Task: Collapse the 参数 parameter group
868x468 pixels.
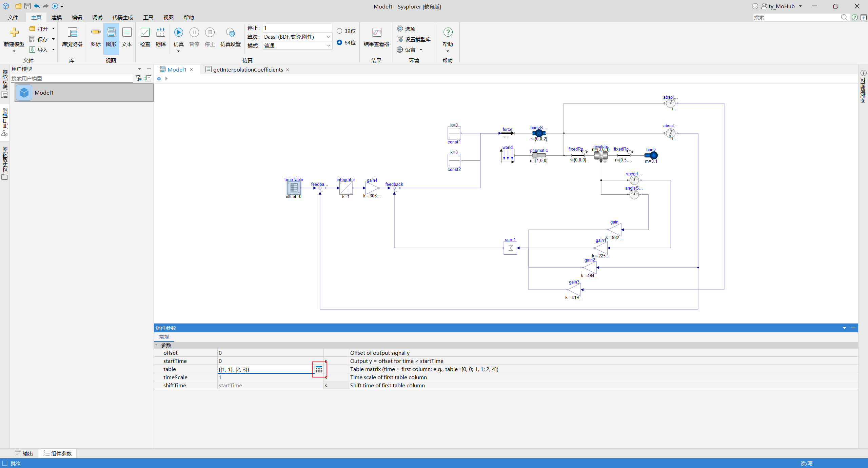Action: coord(157,345)
